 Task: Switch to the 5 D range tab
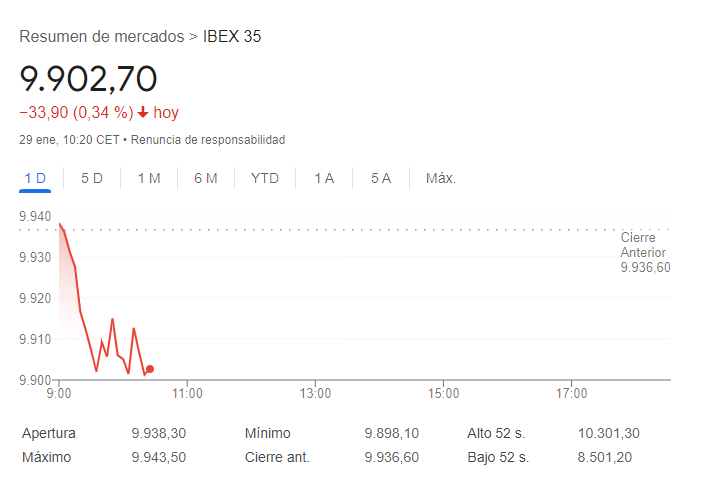(92, 179)
